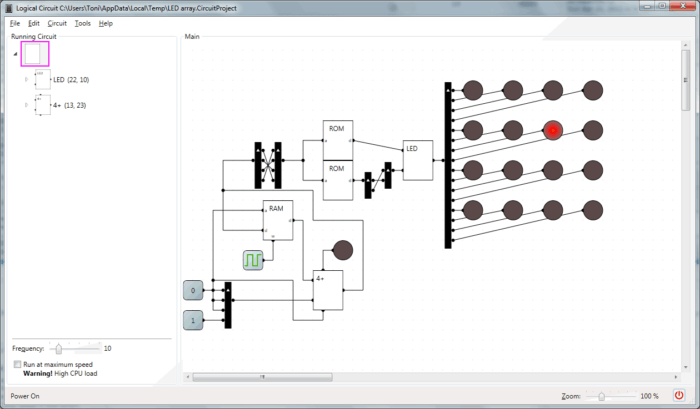Click the lower ROM component

(x=338, y=180)
